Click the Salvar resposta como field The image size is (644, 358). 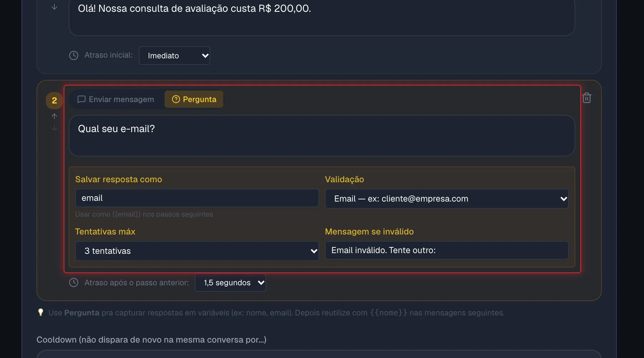(197, 198)
